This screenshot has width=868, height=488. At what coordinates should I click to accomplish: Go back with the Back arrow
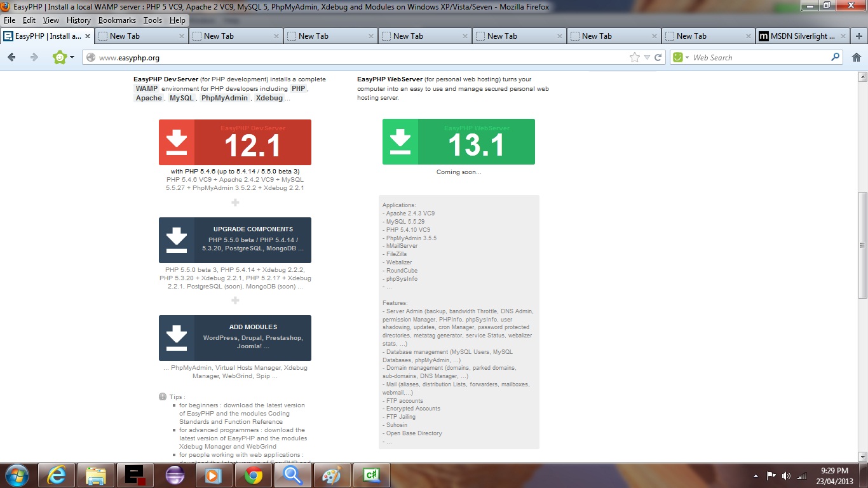point(11,57)
